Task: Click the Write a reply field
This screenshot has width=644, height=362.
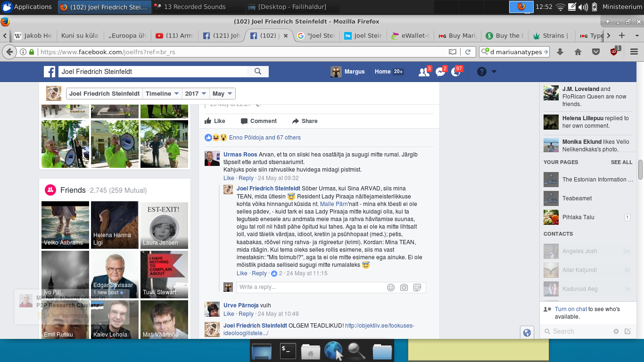Action: point(311,288)
